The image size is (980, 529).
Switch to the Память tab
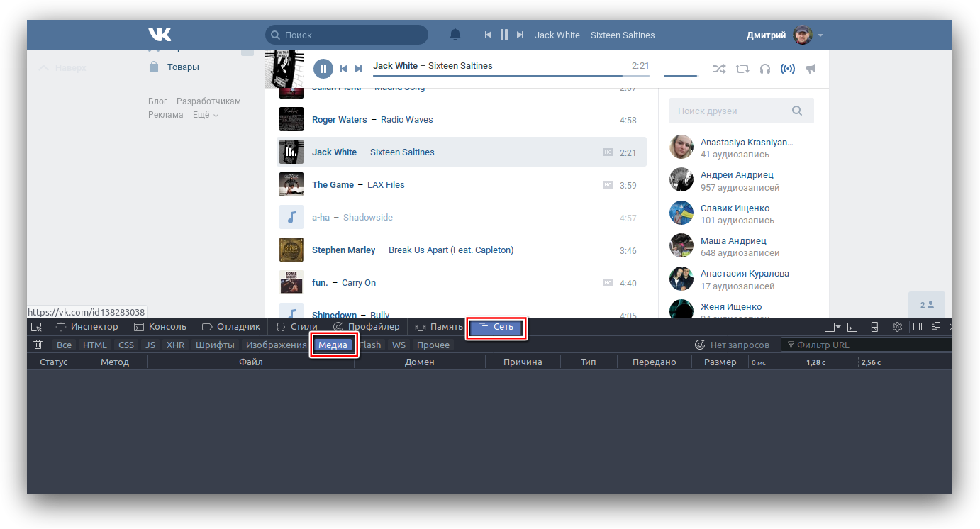point(438,327)
